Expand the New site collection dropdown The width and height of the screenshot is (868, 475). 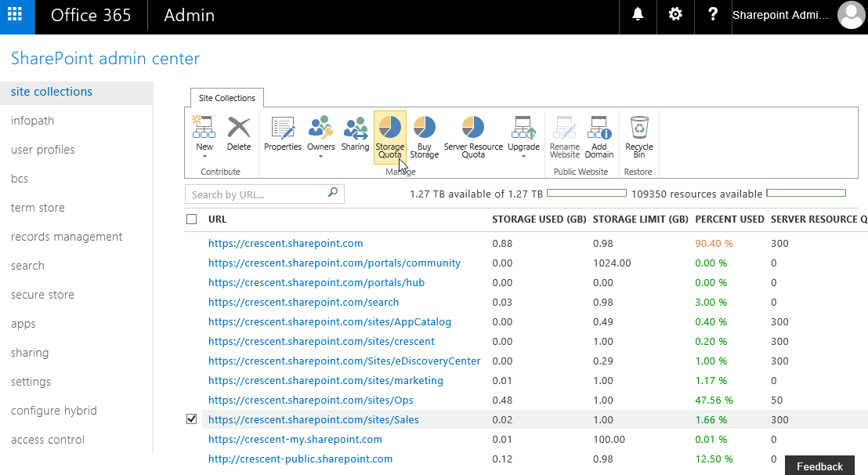[204, 157]
